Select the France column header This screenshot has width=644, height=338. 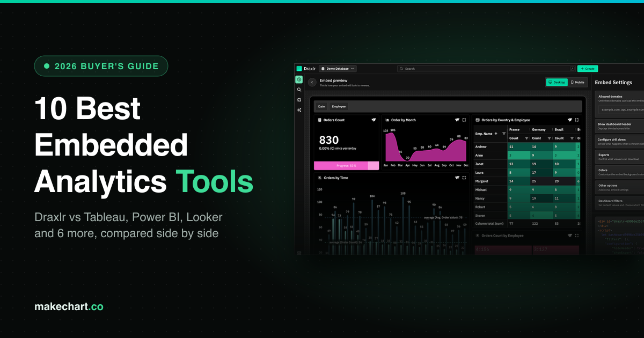pyautogui.click(x=514, y=129)
